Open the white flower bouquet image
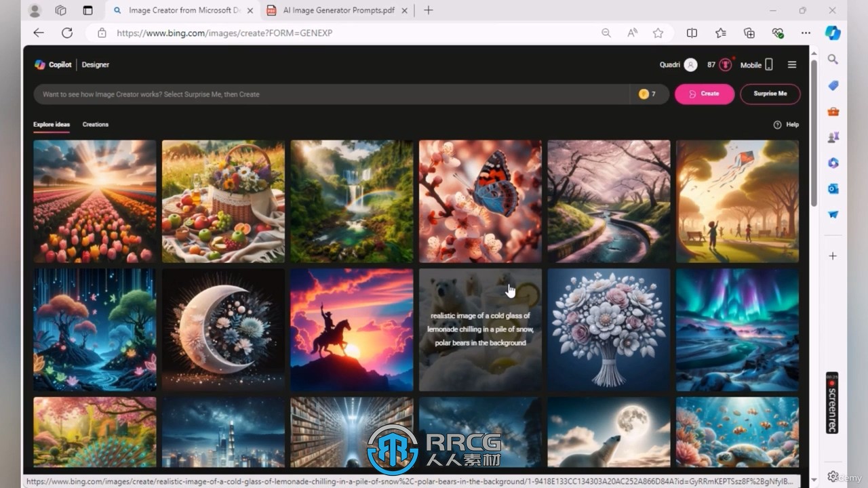The height and width of the screenshot is (488, 868). click(609, 330)
